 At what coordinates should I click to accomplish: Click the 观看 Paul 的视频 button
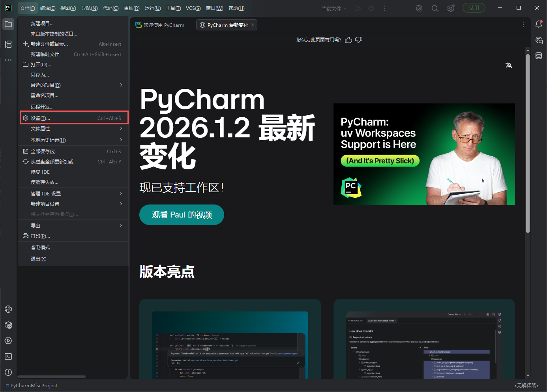[182, 215]
